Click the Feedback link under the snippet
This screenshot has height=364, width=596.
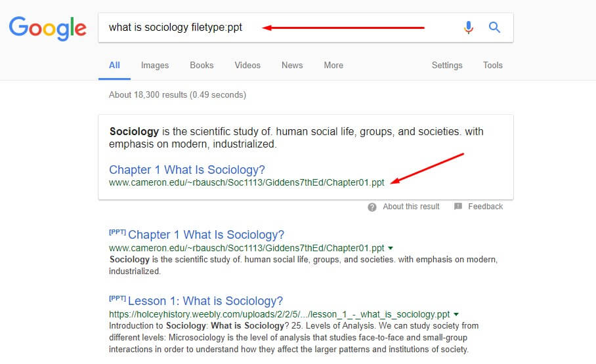coord(485,207)
